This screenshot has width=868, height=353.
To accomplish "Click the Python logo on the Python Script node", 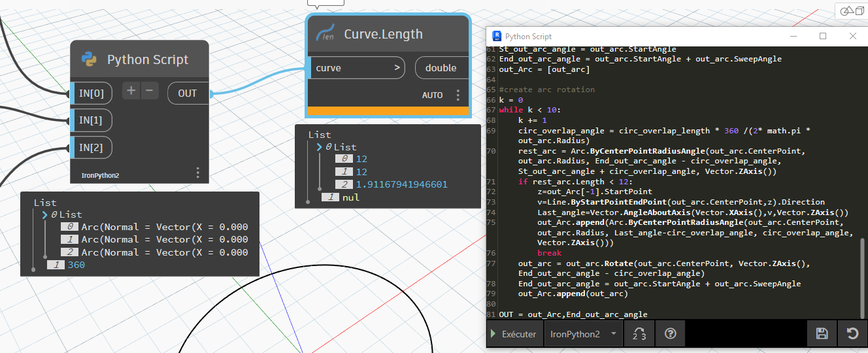I will click(90, 60).
